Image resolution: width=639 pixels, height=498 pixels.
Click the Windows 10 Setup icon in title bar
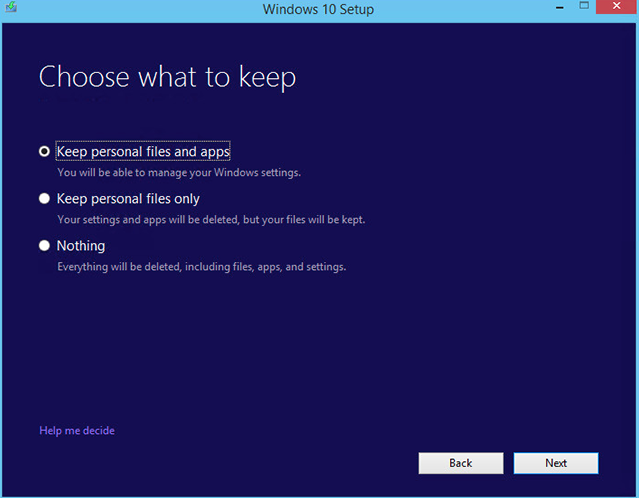(11, 7)
